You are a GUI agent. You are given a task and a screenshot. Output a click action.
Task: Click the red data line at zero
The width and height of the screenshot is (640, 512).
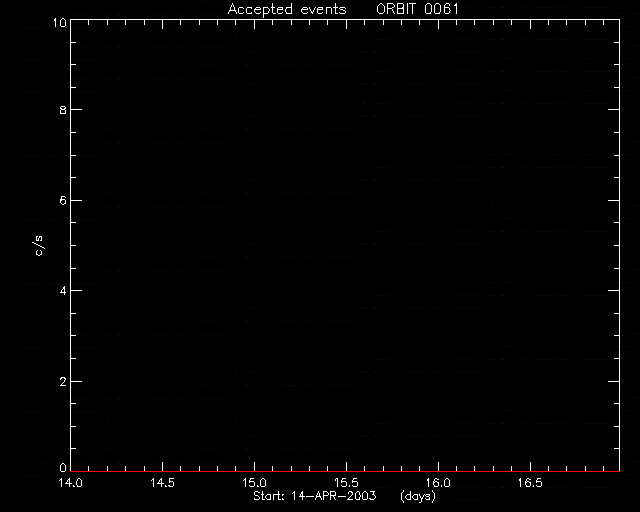[x=345, y=472]
